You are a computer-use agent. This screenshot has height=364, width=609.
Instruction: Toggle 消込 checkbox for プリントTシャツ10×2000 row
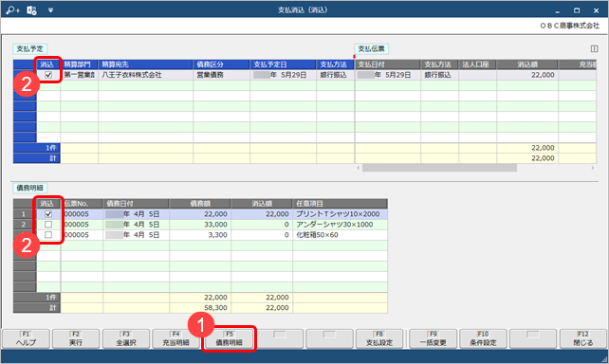[x=48, y=214]
